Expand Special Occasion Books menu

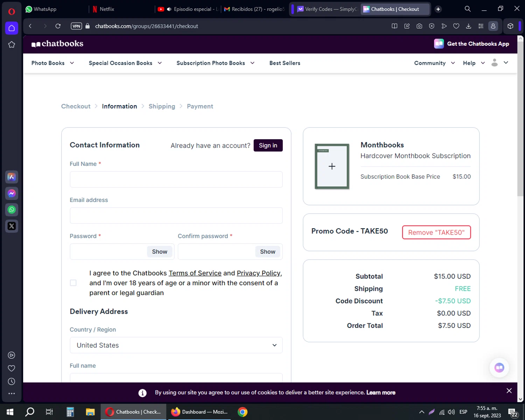click(125, 63)
